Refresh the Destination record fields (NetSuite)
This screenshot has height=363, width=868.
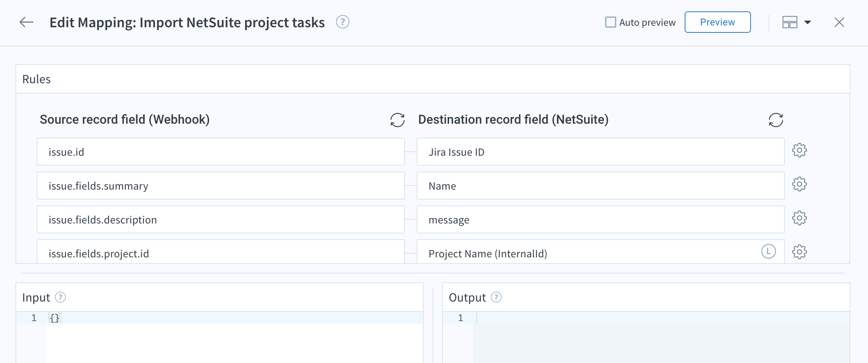tap(776, 120)
